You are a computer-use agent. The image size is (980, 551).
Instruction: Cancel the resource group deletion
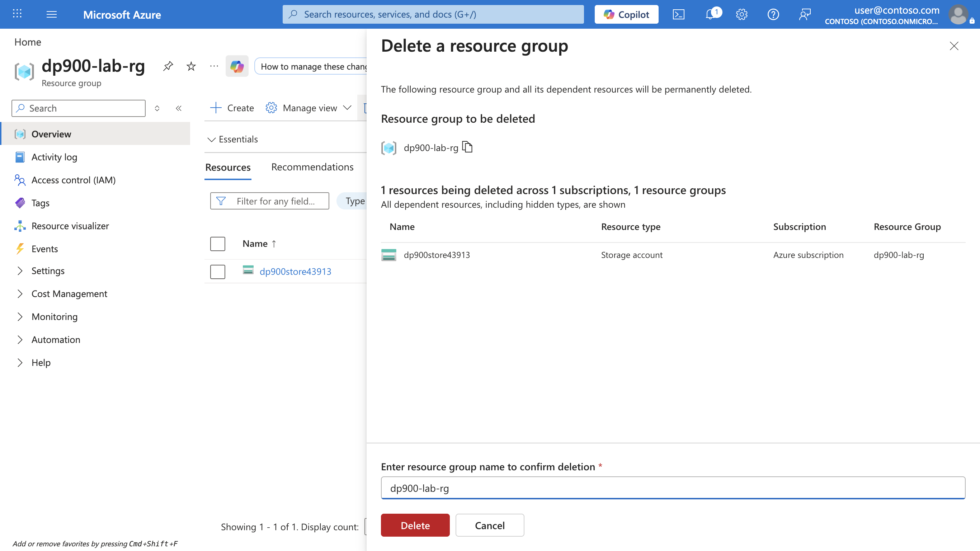click(x=490, y=525)
